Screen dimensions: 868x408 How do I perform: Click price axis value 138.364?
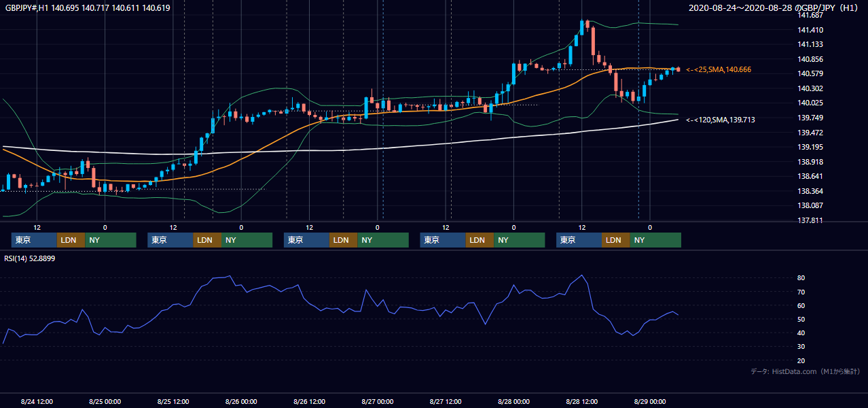[810, 191]
